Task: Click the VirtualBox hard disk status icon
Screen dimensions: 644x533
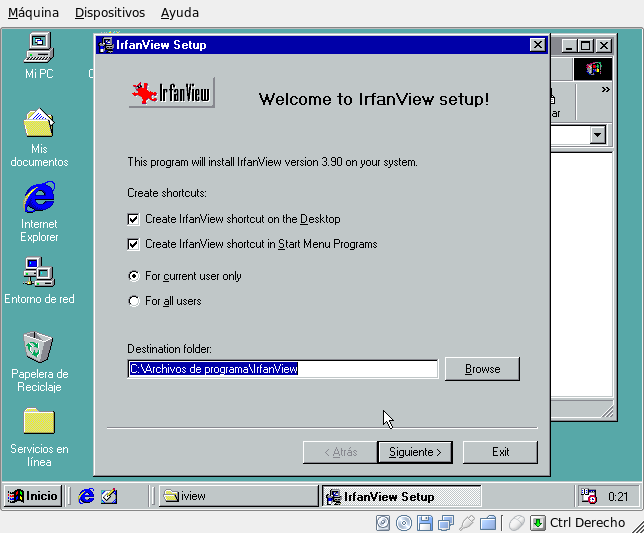Action: [383, 523]
